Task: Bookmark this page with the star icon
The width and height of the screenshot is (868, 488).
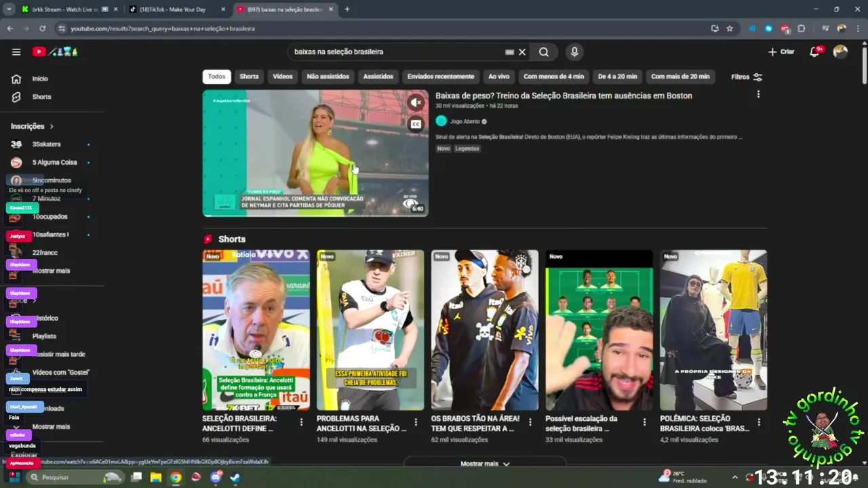Action: (x=730, y=28)
